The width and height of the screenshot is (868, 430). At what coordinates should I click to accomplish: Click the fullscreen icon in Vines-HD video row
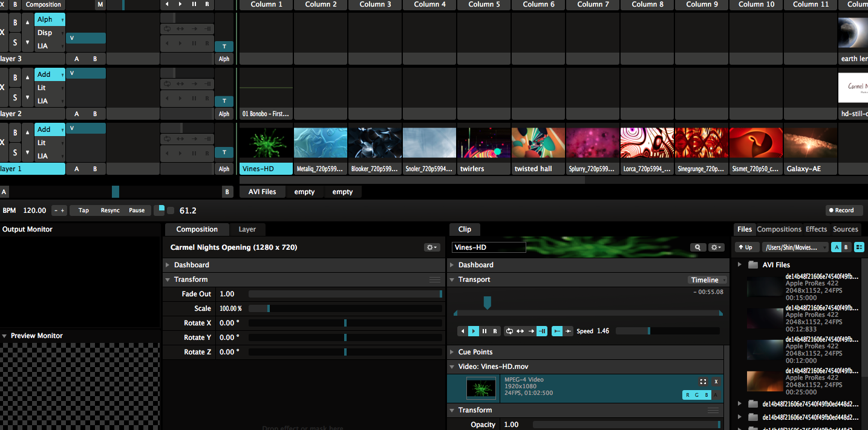coord(703,382)
